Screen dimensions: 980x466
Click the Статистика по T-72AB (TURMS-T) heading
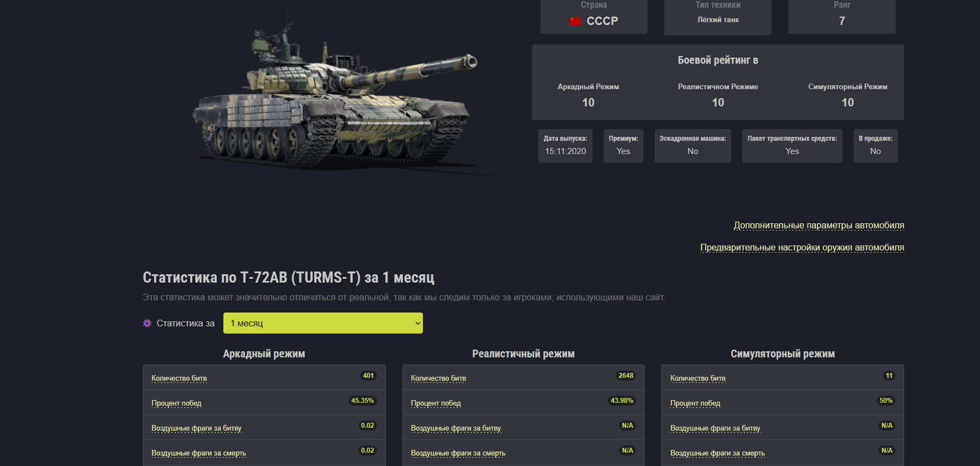pos(289,278)
